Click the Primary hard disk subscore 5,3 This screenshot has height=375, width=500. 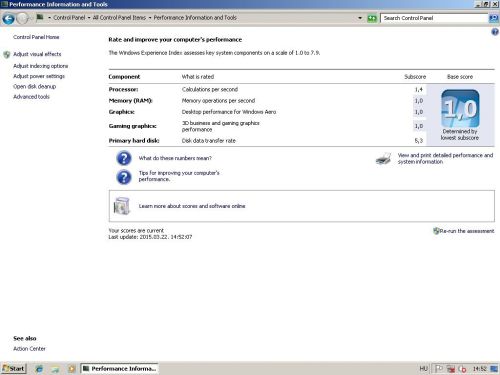click(419, 141)
